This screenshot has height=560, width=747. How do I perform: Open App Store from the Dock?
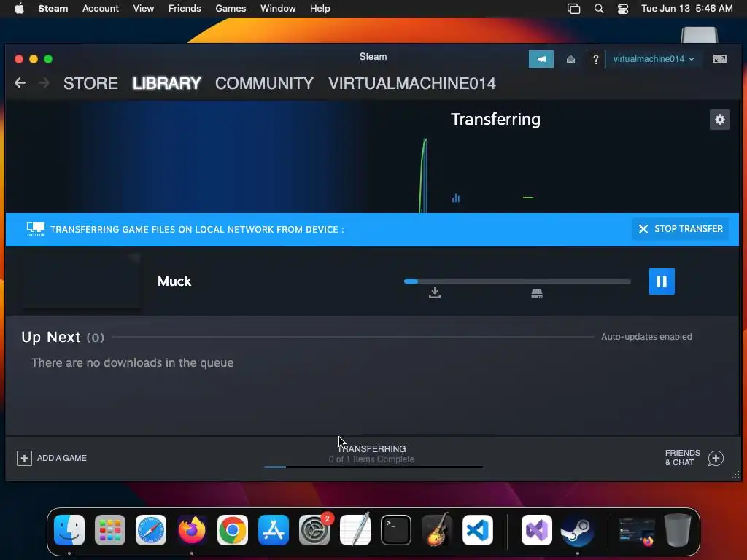[274, 530]
